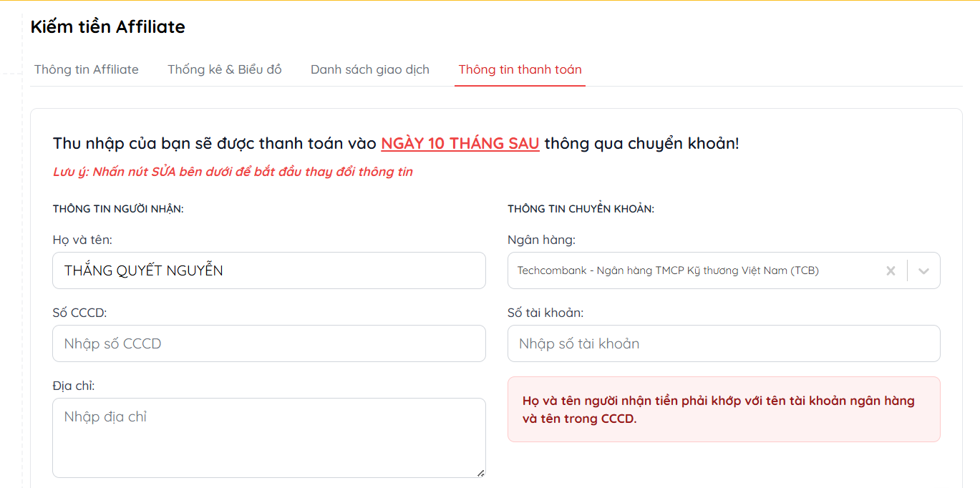Focus the Nhập số CCCD input
The height and width of the screenshot is (488, 980).
click(268, 343)
